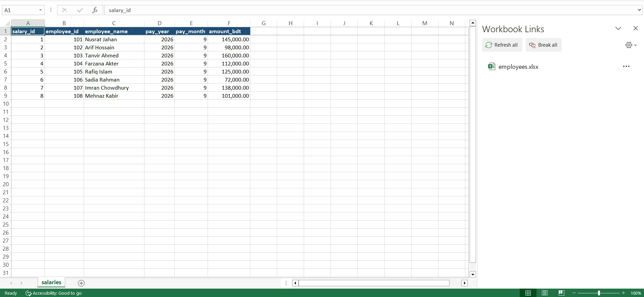This screenshot has height=297, width=644.
Task: Click the cell containing Nusrat Jahan
Action: coord(114,39)
